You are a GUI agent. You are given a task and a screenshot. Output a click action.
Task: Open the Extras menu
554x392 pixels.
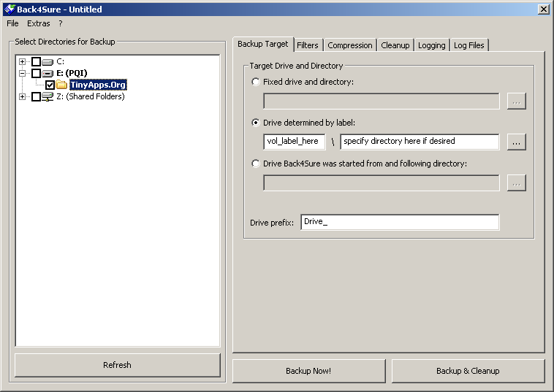[39, 23]
